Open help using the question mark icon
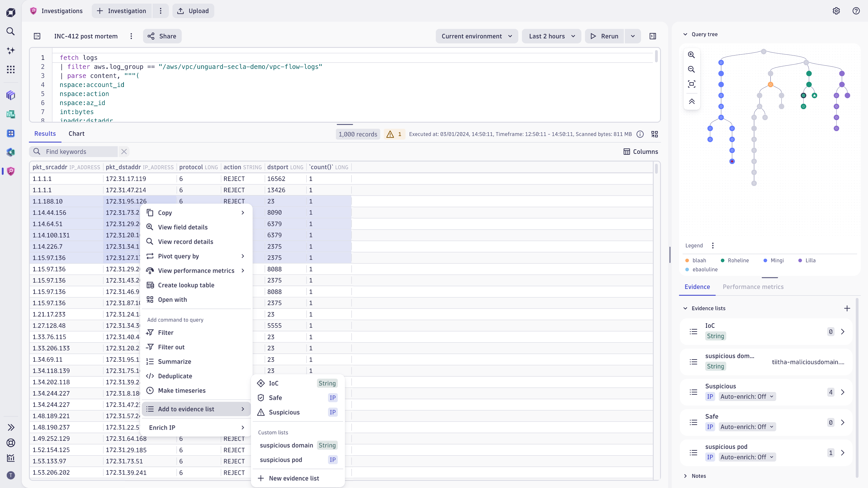The image size is (868, 488). (x=856, y=11)
